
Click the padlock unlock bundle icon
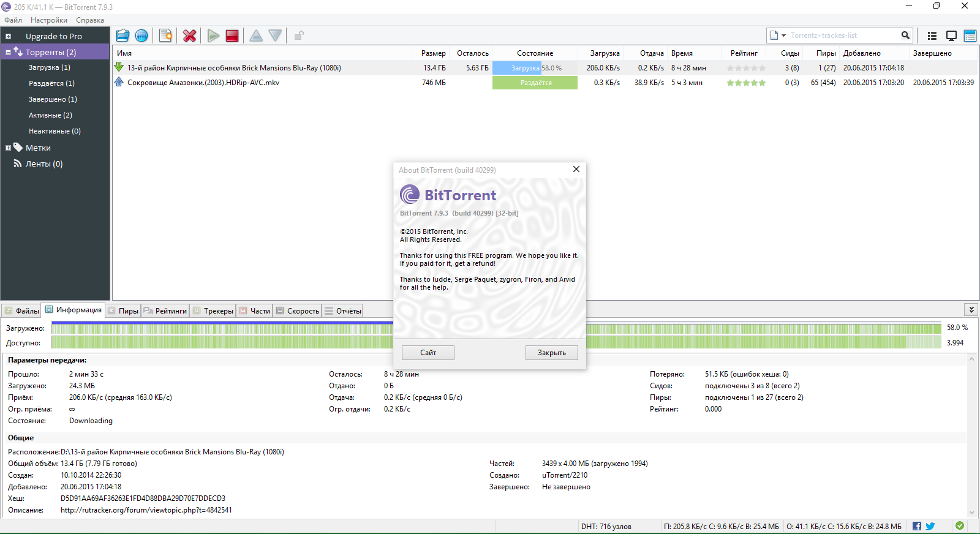pos(299,36)
